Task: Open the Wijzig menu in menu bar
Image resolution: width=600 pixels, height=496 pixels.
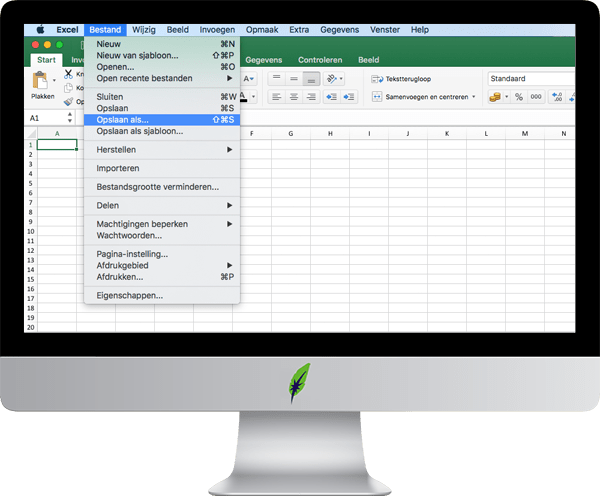Action: pyautogui.click(x=144, y=29)
